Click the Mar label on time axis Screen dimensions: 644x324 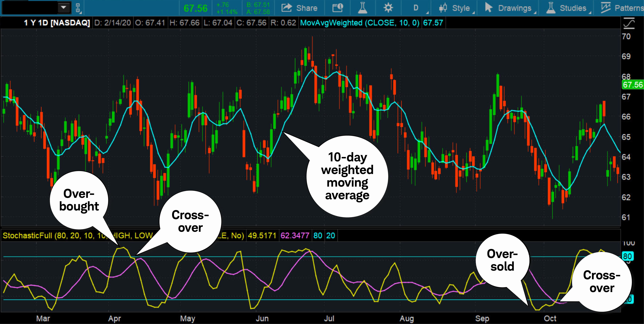(x=43, y=318)
